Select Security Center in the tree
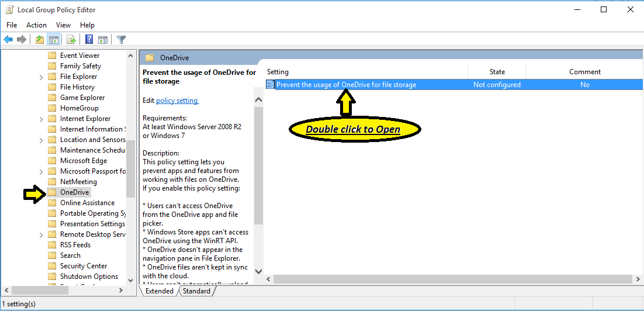The height and width of the screenshot is (311, 644). coord(84,266)
